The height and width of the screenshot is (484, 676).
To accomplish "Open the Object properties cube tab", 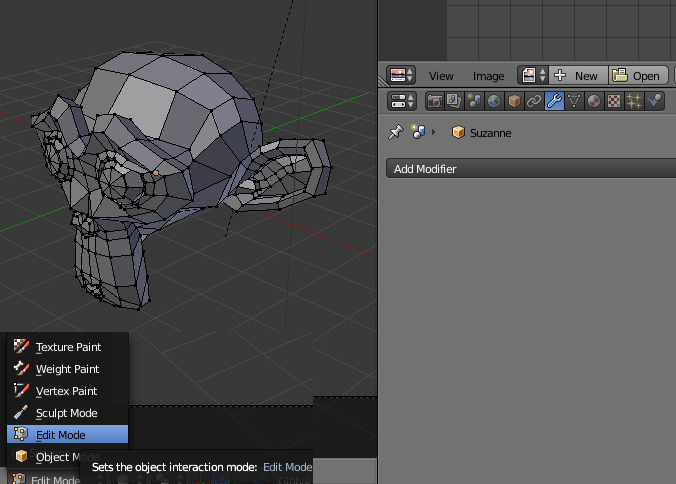I will [514, 101].
